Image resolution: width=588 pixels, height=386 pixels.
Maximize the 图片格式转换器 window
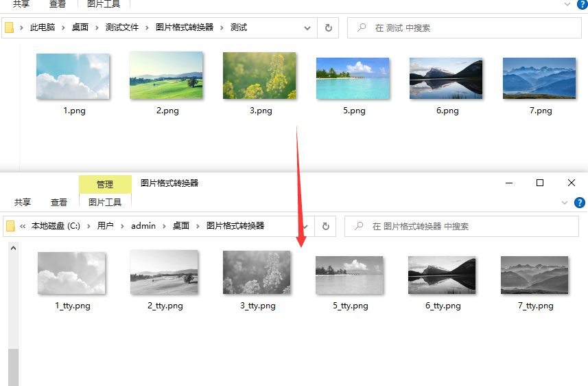point(540,183)
